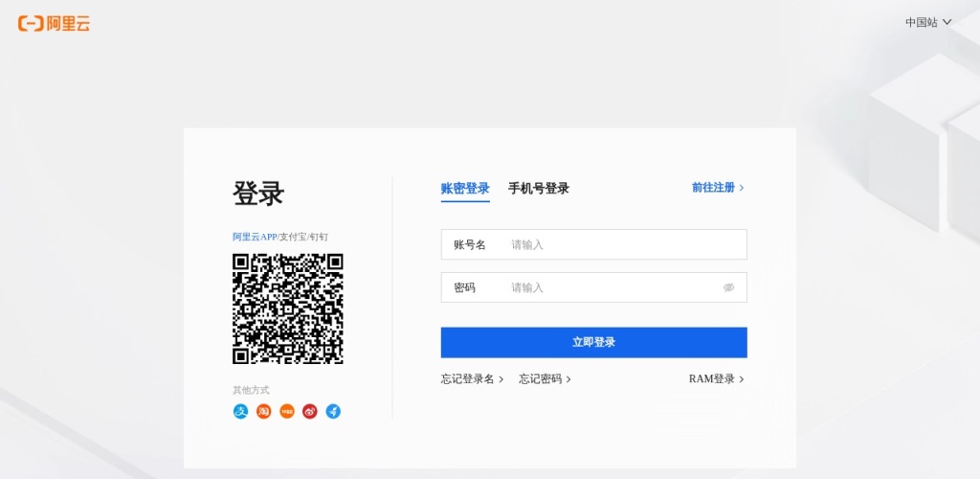This screenshot has height=479, width=980.
Task: Toggle password visibility eye icon
Action: click(728, 287)
